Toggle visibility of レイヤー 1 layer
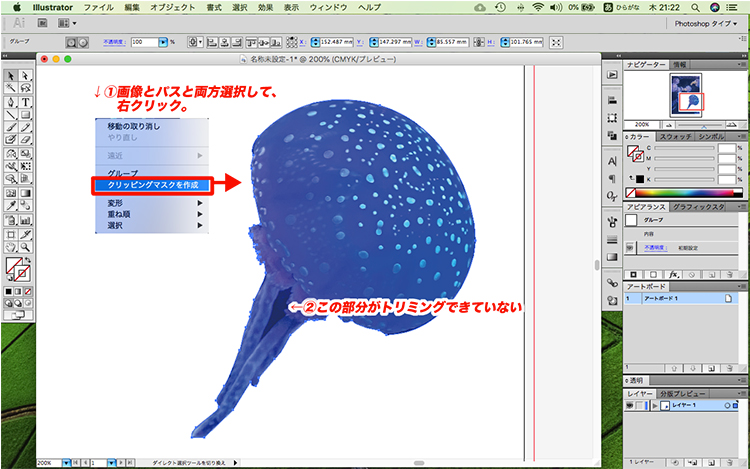Screen dimensions: 750x469 (631, 405)
